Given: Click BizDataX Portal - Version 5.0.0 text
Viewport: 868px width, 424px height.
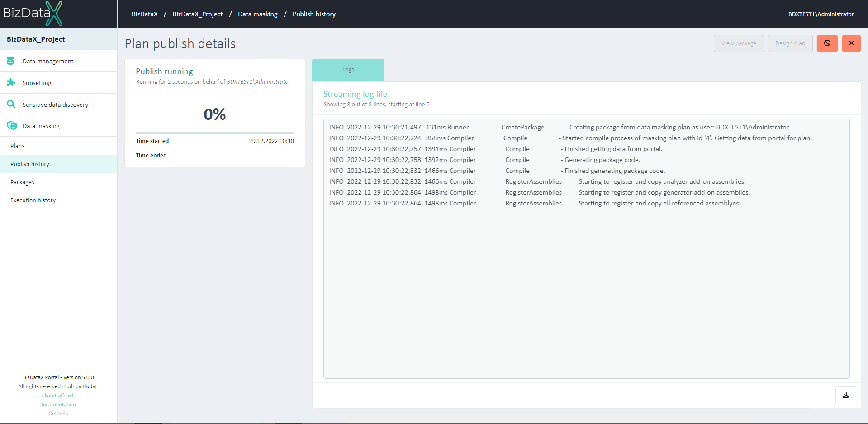Looking at the screenshot, I should (x=58, y=377).
